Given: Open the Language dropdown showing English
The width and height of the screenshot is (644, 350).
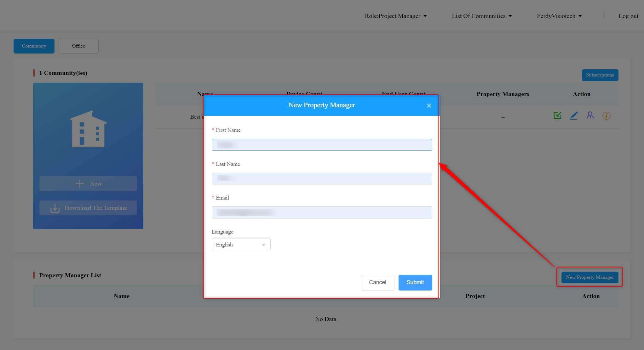Looking at the screenshot, I should 241,245.
